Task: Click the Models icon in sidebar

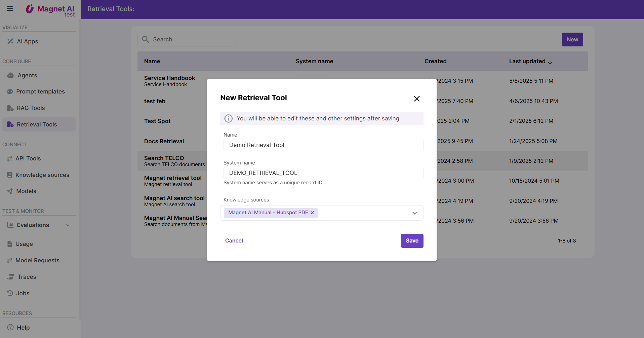Action: (10, 191)
